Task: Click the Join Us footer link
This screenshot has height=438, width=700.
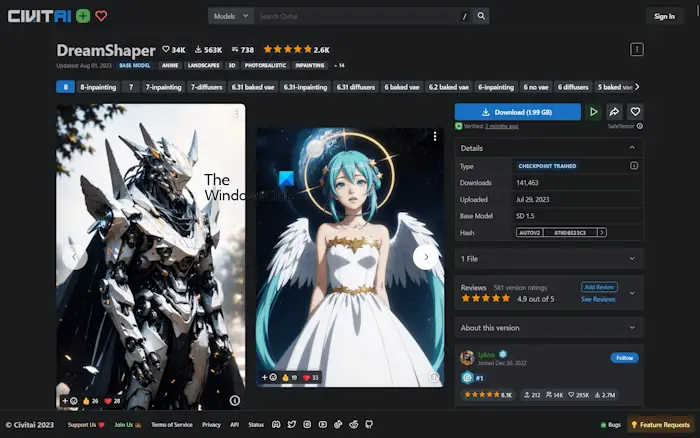Action: [128, 425]
